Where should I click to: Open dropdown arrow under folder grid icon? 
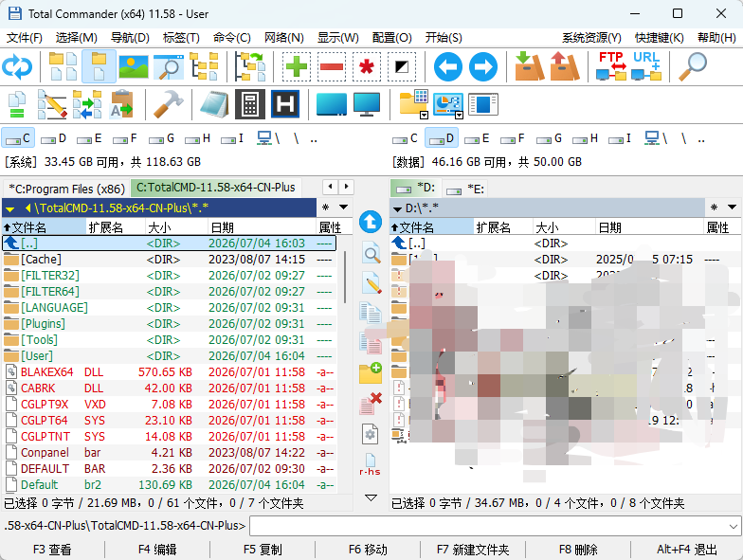point(425,116)
